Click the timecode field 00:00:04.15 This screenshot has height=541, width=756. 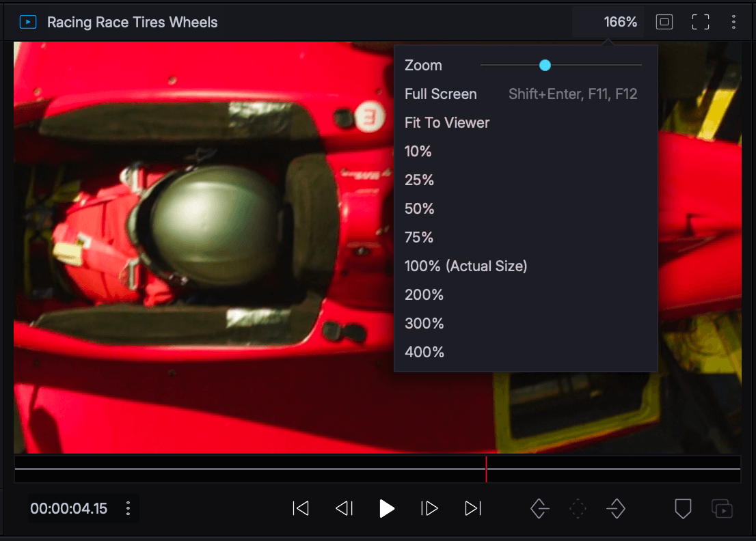pos(69,508)
